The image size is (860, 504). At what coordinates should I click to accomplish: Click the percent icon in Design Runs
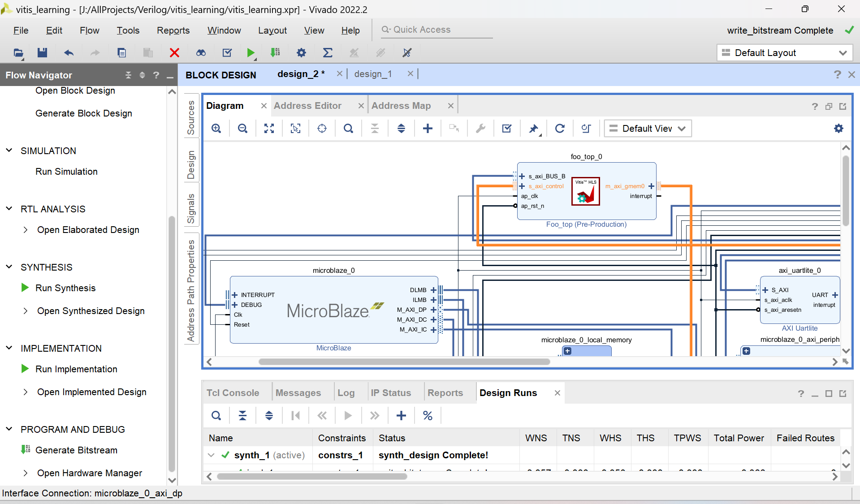coord(428,416)
